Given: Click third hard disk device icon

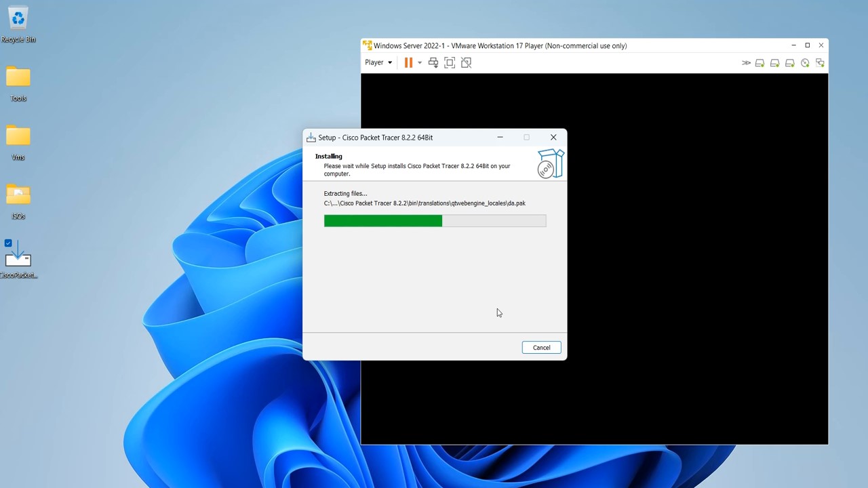Looking at the screenshot, I should (789, 63).
